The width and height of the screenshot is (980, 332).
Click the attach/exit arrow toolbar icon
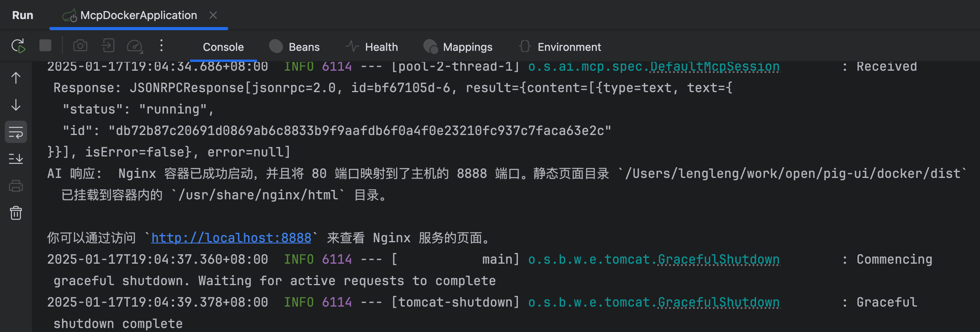(x=108, y=46)
